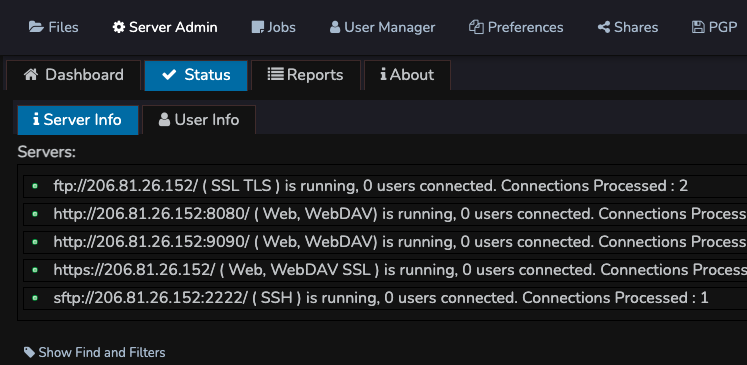747x365 pixels.
Task: Click the person icon beside User Manager
Action: coord(335,27)
